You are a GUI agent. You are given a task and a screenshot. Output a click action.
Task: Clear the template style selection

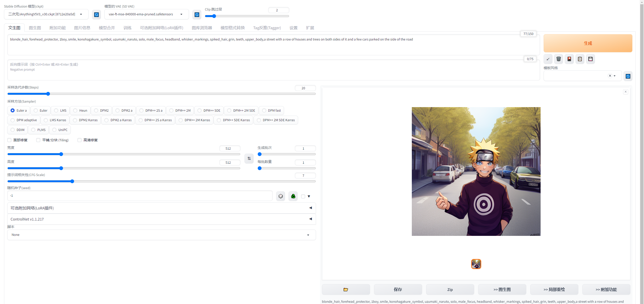tap(610, 76)
